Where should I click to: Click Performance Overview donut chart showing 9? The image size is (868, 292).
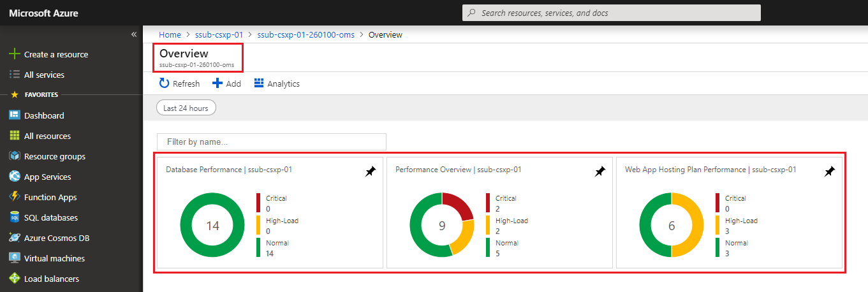point(442,225)
